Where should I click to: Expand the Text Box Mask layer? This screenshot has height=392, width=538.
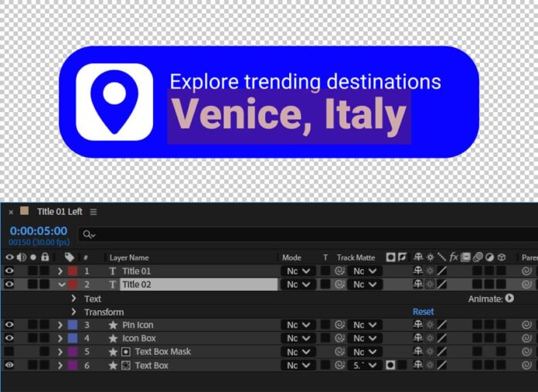point(60,352)
